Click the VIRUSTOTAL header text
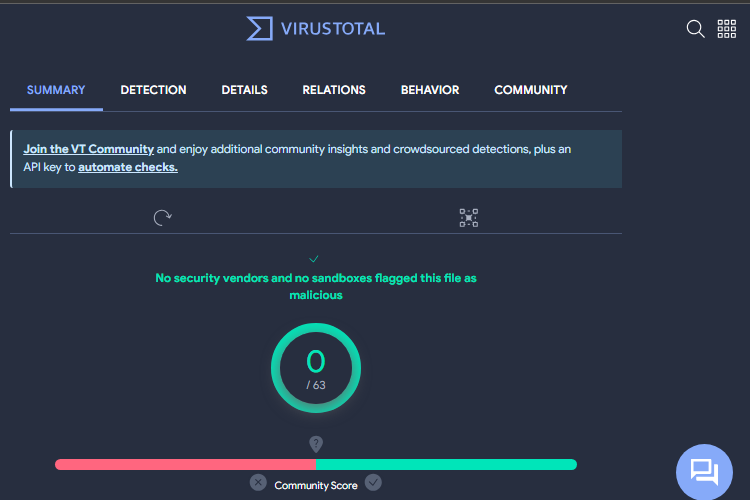This screenshot has height=500, width=750. pos(333,29)
